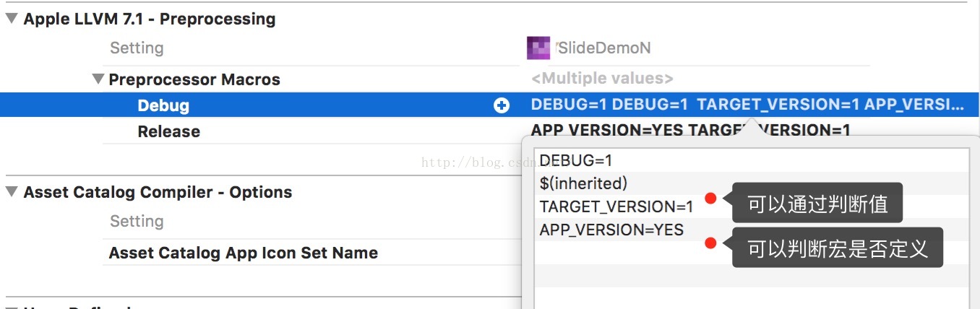Select the Debug configuration row
980x309 pixels.
[163, 105]
